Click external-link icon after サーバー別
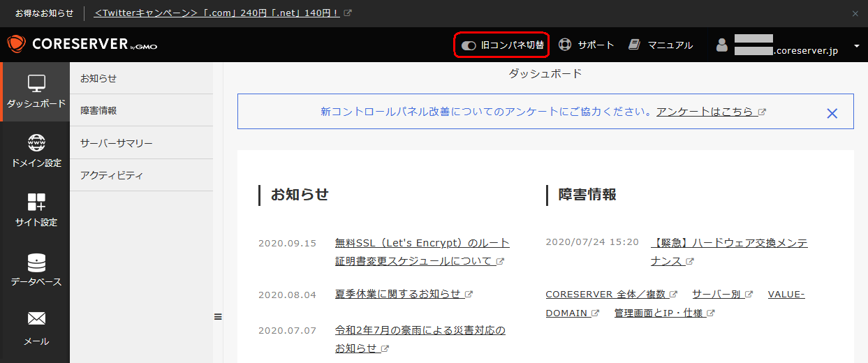Viewport: 868px width, 363px height. click(x=749, y=295)
